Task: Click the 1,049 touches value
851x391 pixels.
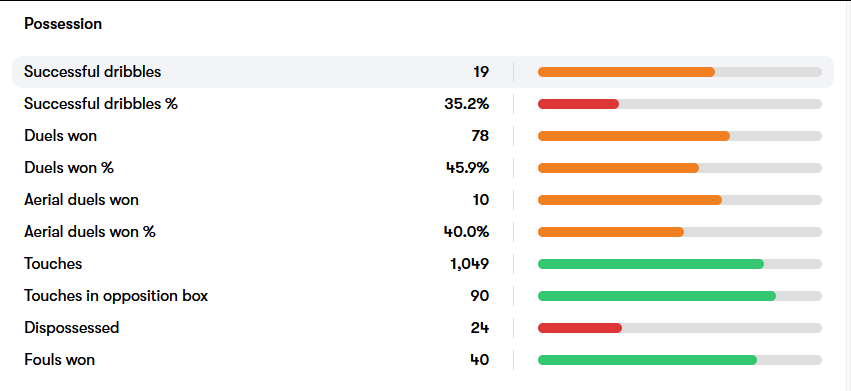Action: 469,264
